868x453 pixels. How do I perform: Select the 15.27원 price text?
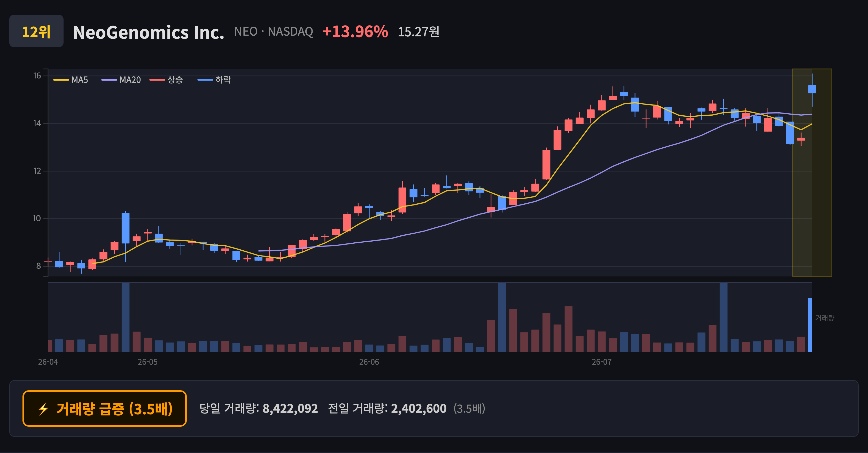coord(419,32)
